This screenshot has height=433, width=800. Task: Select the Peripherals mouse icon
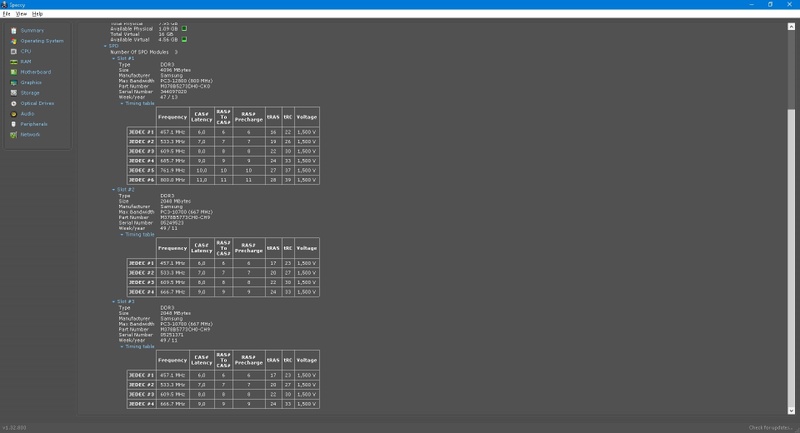click(x=14, y=124)
